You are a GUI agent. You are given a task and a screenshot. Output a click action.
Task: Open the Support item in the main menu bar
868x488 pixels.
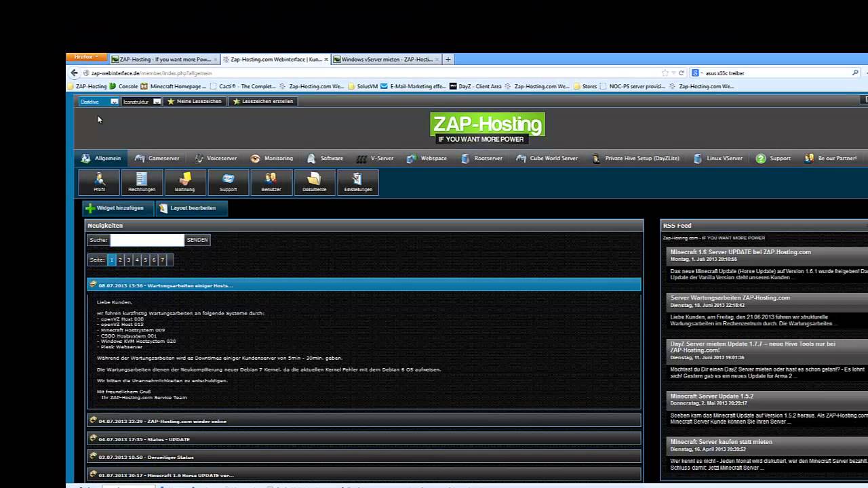click(x=773, y=159)
